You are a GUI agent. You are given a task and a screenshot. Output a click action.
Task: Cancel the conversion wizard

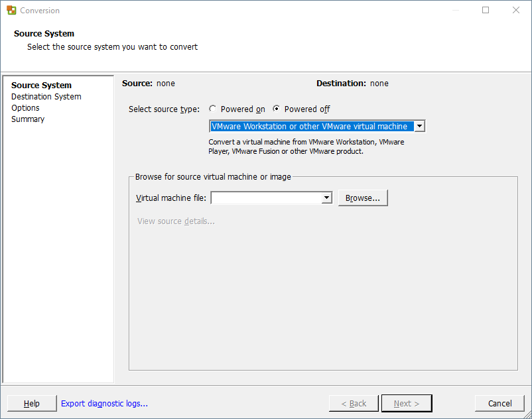point(499,403)
